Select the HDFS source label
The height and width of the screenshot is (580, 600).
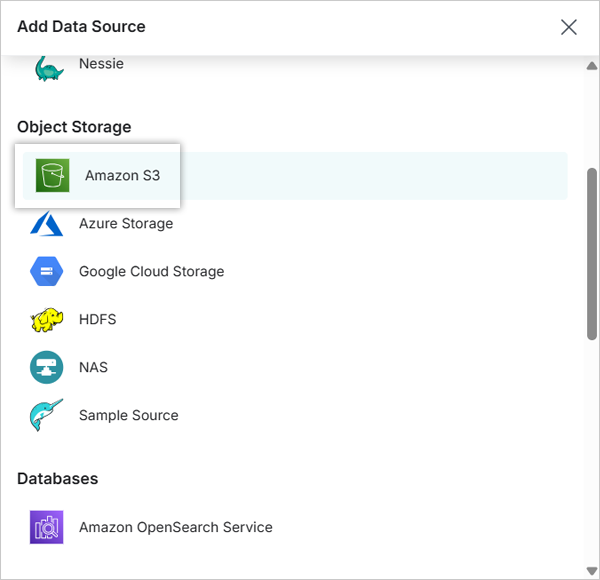pyautogui.click(x=98, y=319)
